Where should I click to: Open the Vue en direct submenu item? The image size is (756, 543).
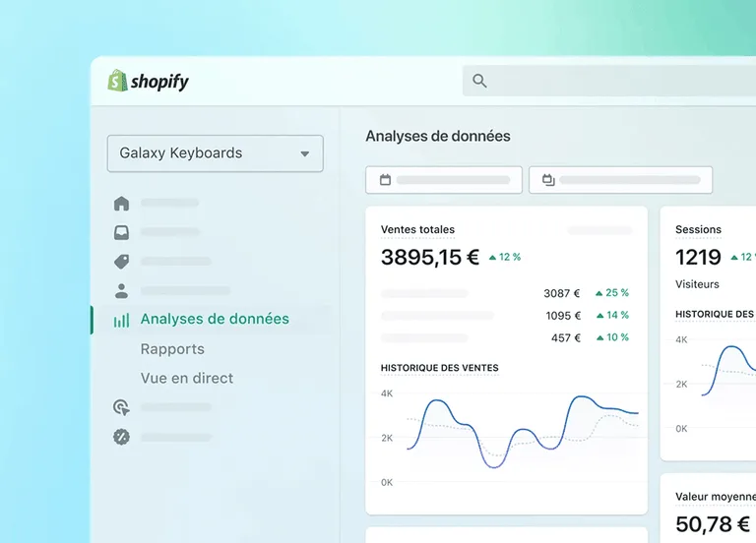coord(187,378)
